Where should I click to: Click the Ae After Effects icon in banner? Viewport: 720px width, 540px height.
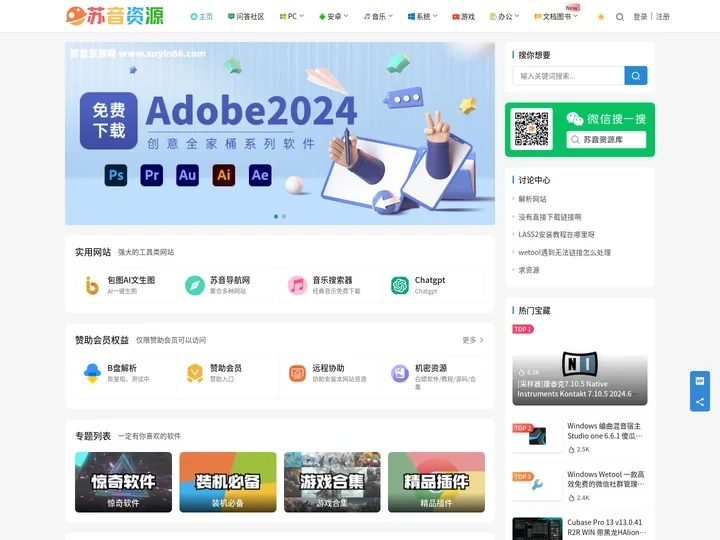(260, 175)
